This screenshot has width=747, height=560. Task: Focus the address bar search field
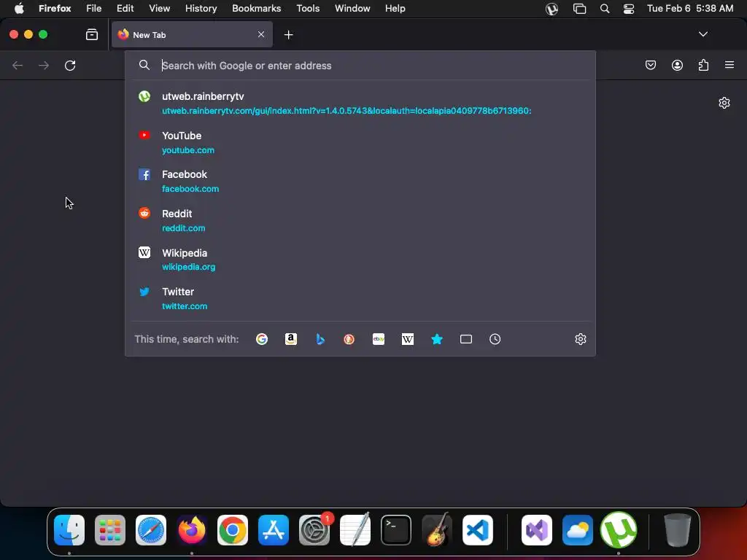click(x=360, y=65)
